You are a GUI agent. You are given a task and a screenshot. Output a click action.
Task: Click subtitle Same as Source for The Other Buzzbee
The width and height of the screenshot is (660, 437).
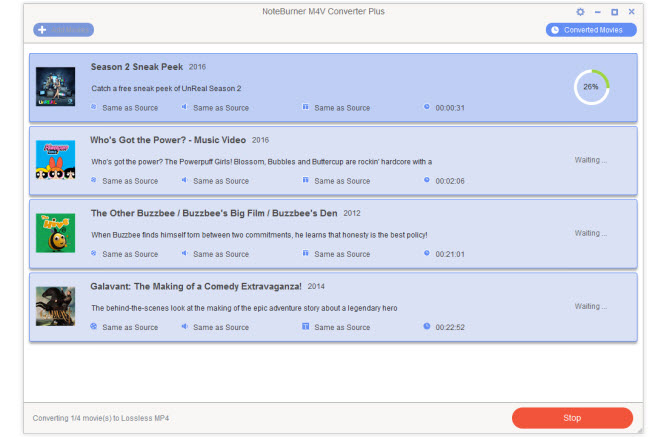(342, 254)
